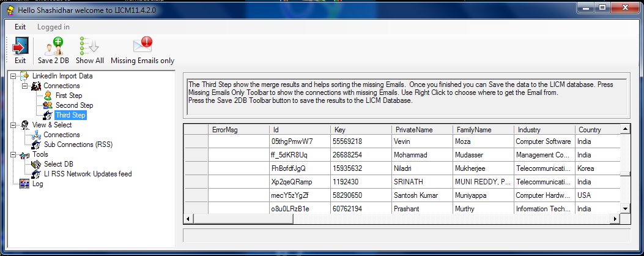Click the Show All toolbar icon
This screenshot has width=644, height=256.
click(89, 46)
